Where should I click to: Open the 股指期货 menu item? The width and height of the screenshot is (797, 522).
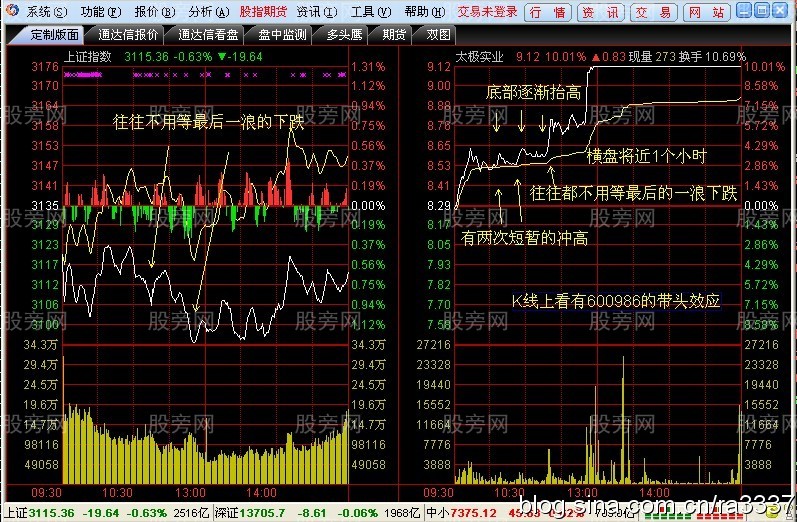click(263, 11)
